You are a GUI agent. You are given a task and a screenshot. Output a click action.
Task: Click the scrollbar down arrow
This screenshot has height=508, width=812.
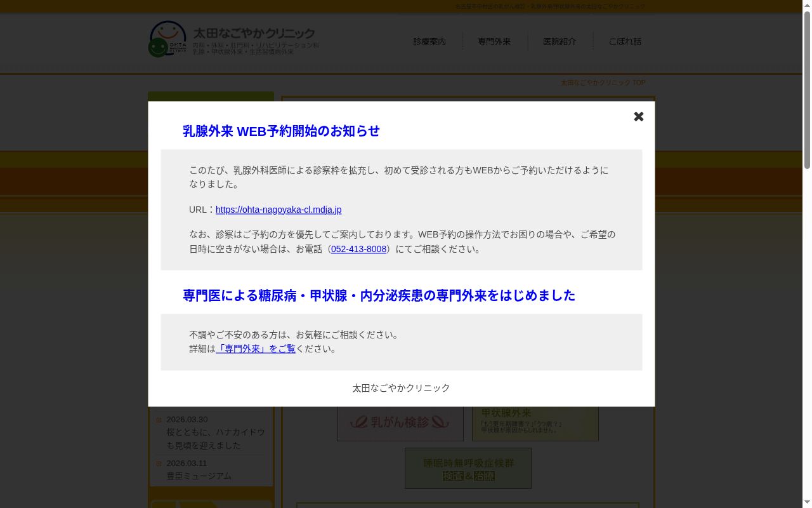pyautogui.click(x=808, y=503)
